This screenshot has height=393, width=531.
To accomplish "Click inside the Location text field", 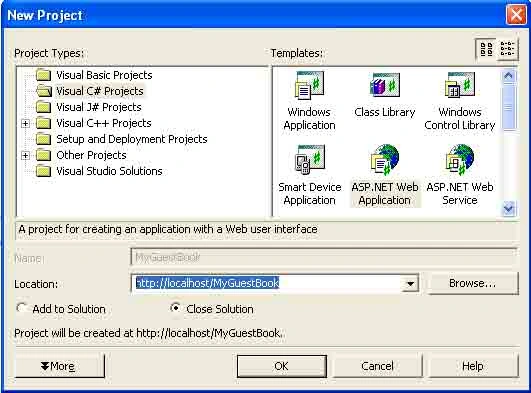I will pyautogui.click(x=267, y=283).
